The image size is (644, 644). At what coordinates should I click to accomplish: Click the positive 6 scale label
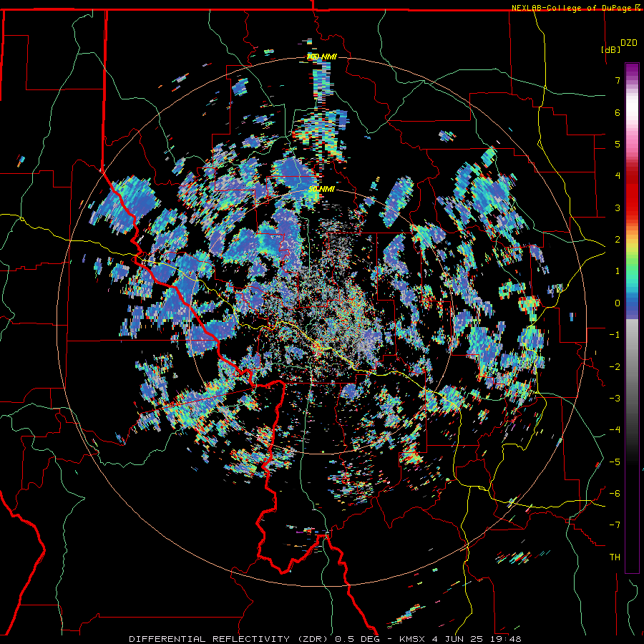coord(618,112)
